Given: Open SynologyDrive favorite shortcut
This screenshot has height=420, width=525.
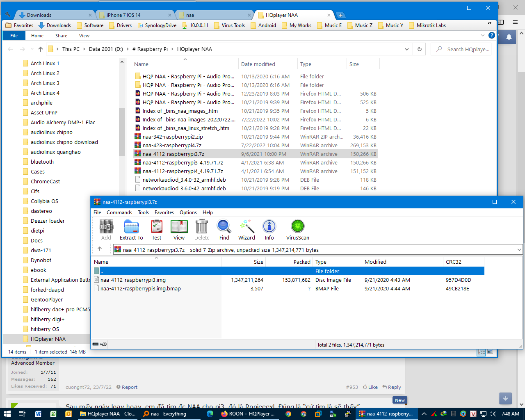Looking at the screenshot, I should tap(157, 25).
